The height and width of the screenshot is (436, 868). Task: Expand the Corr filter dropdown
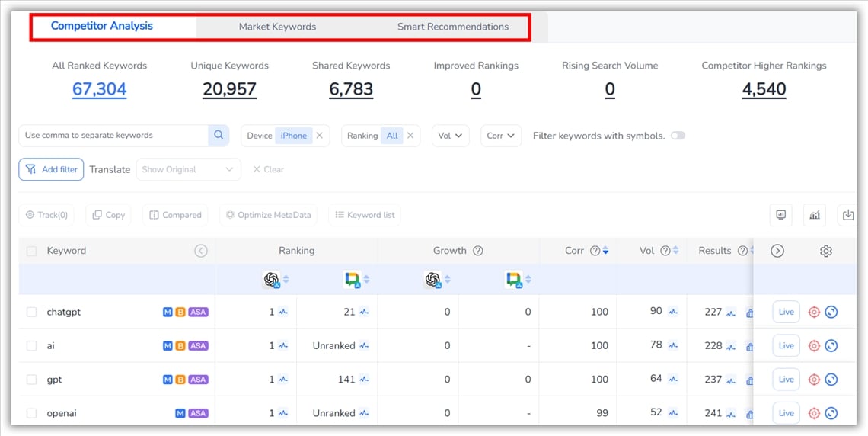501,136
